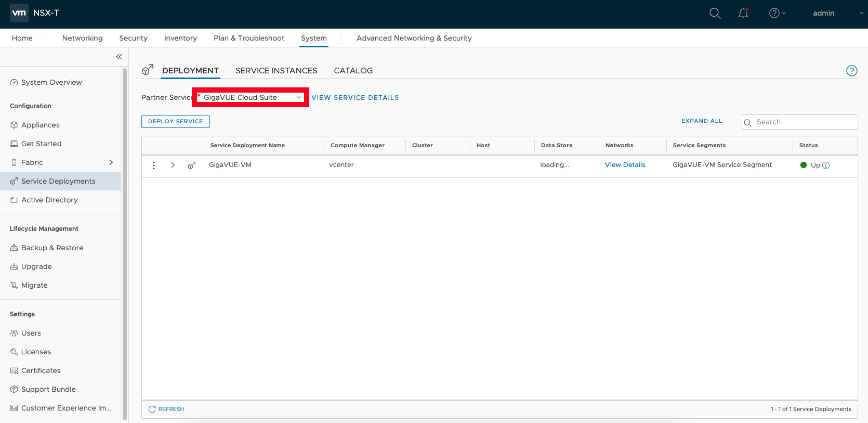Viewport: 868px width, 423px height.
Task: Select the System menu item
Action: tap(314, 38)
